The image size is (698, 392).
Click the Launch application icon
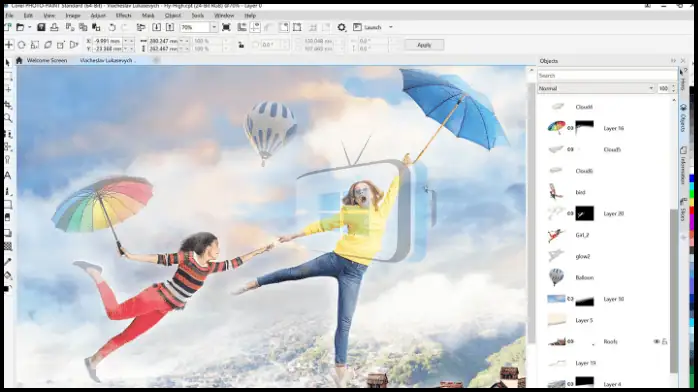357,28
